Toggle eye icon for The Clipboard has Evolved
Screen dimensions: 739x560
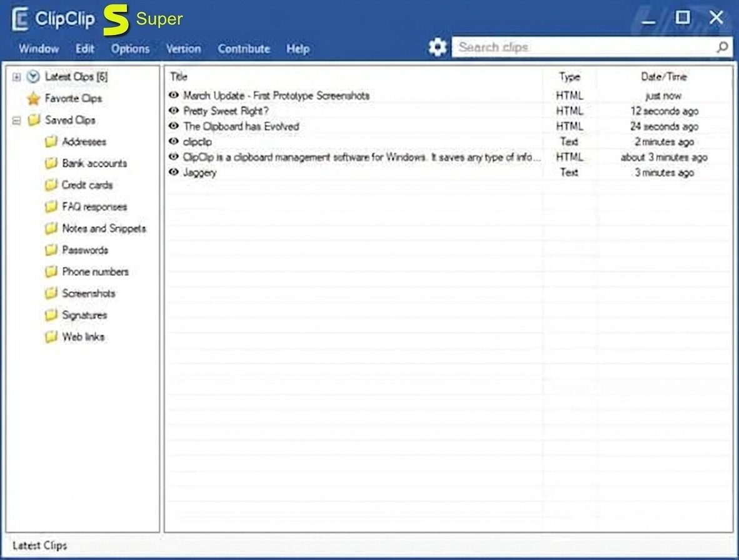tap(173, 126)
